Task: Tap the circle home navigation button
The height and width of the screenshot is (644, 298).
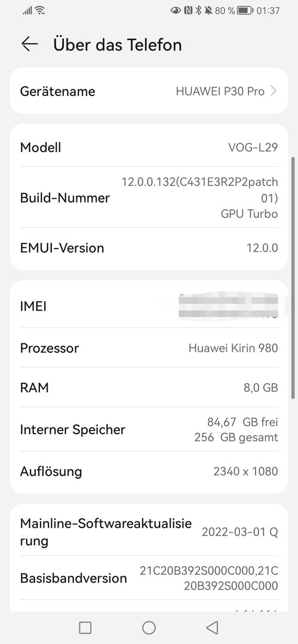Action: point(149,627)
